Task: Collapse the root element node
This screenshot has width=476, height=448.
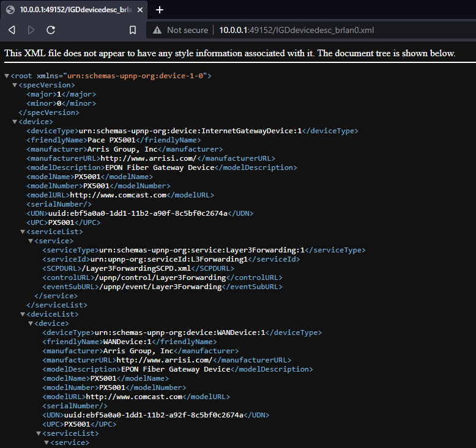Action: pyautogui.click(x=7, y=76)
